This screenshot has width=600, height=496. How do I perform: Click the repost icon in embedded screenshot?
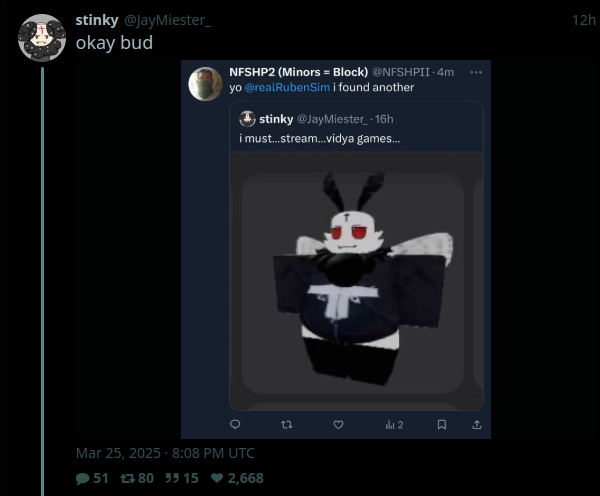pos(287,424)
